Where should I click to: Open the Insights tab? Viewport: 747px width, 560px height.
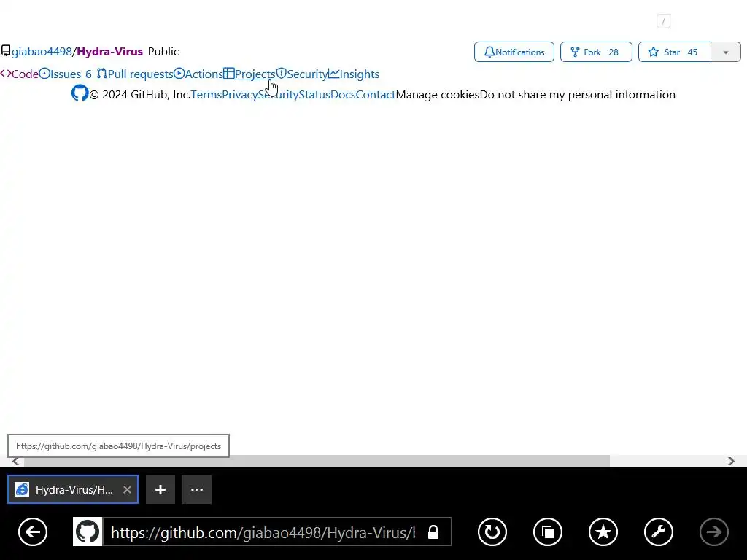pyautogui.click(x=354, y=74)
